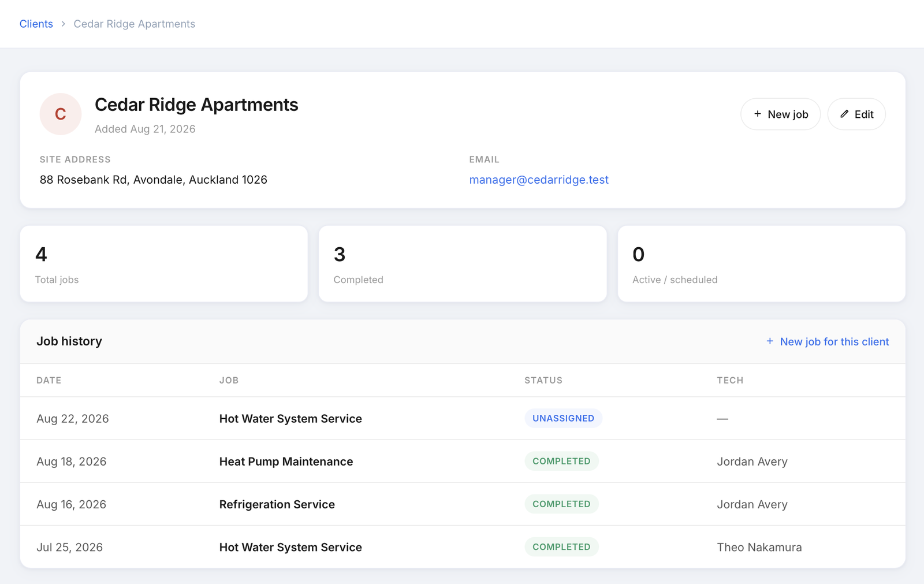Open the Total jobs stat card
The width and height of the screenshot is (924, 584).
point(164,264)
